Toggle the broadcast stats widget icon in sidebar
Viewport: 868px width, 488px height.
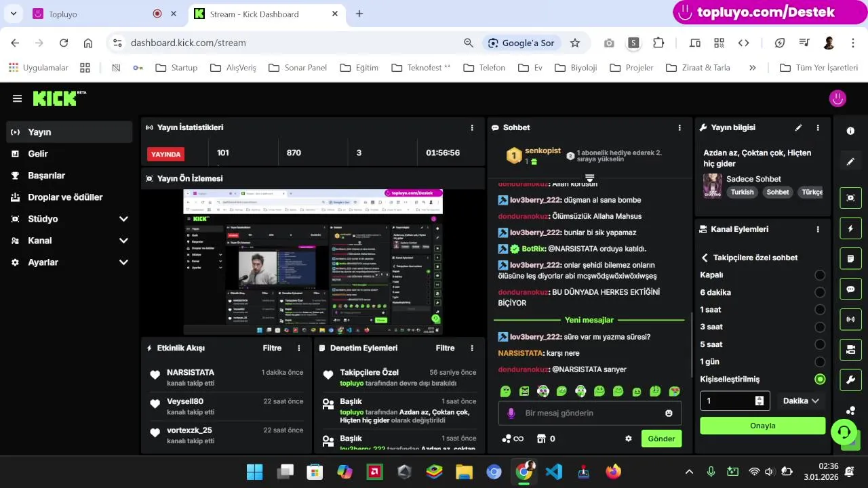(x=850, y=319)
